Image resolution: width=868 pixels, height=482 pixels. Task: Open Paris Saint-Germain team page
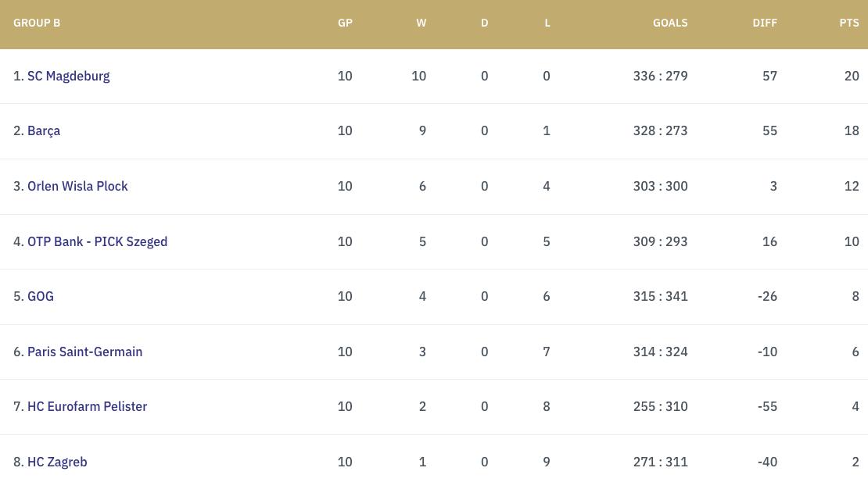click(84, 352)
